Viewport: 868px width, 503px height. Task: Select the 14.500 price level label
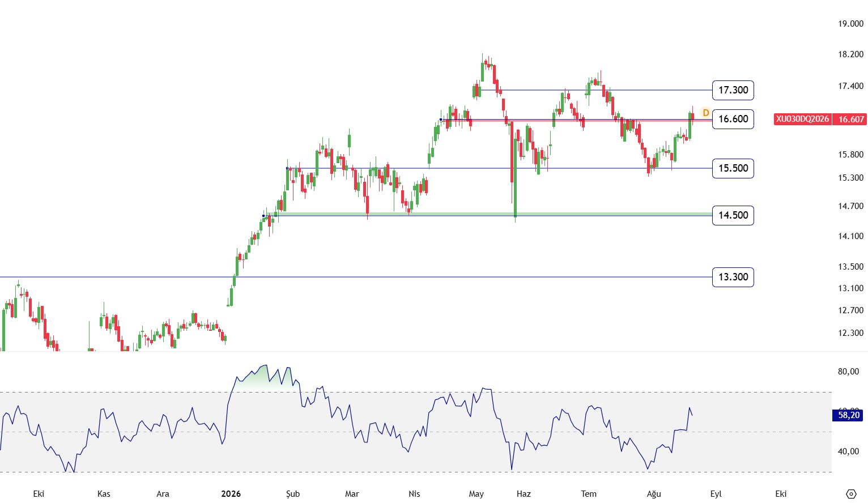coord(733,215)
